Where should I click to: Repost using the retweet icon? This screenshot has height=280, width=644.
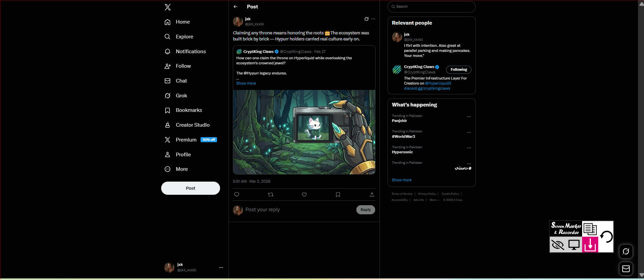(271, 194)
